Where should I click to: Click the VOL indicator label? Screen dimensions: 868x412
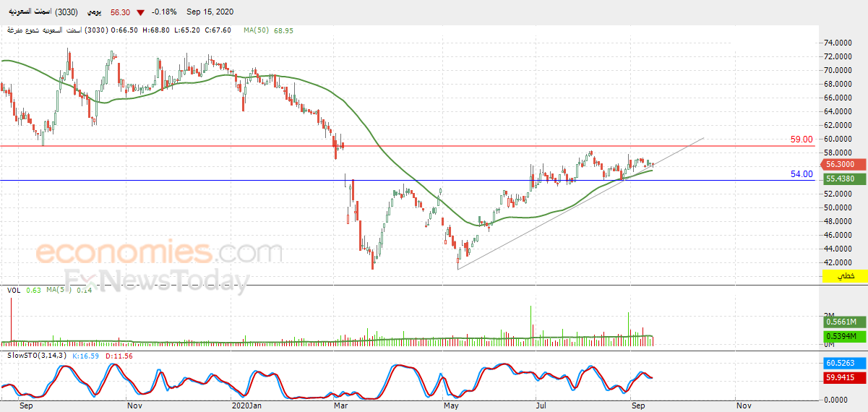point(14,291)
